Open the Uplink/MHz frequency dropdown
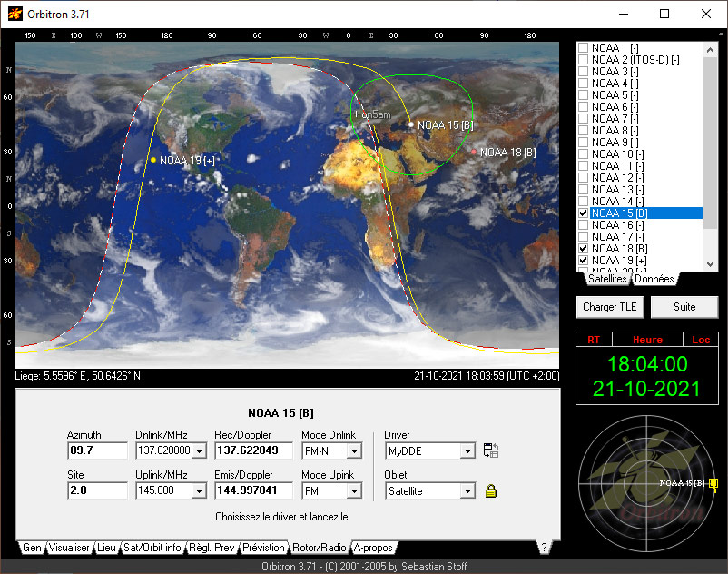The width and height of the screenshot is (728, 574). click(199, 490)
